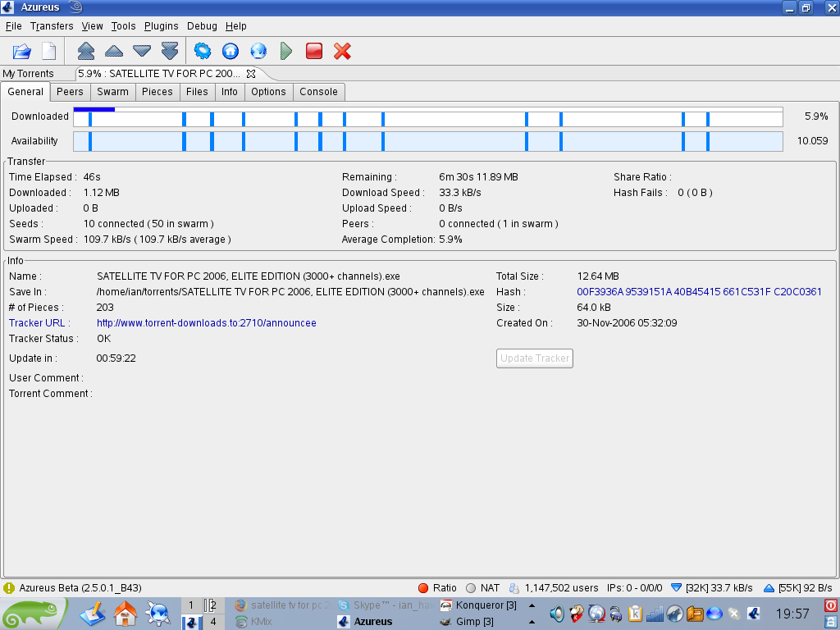Open the Plugins menu

[x=162, y=26]
